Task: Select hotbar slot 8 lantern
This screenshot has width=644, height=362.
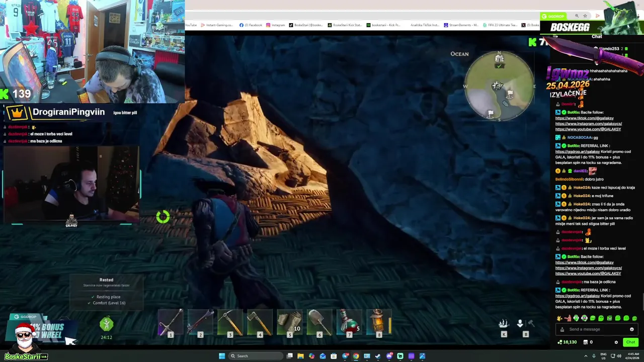Action: [x=379, y=323]
